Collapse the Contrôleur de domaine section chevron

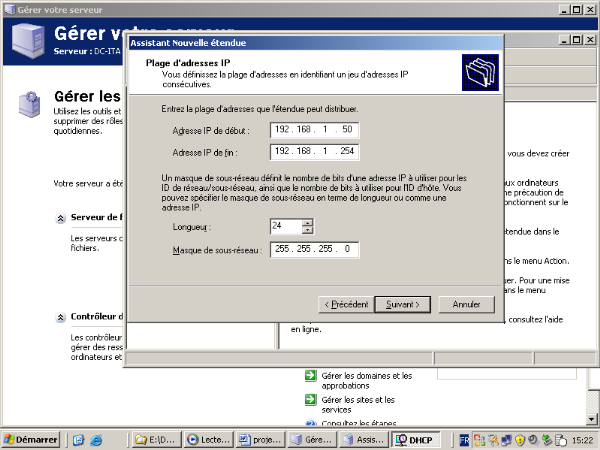[61, 316]
